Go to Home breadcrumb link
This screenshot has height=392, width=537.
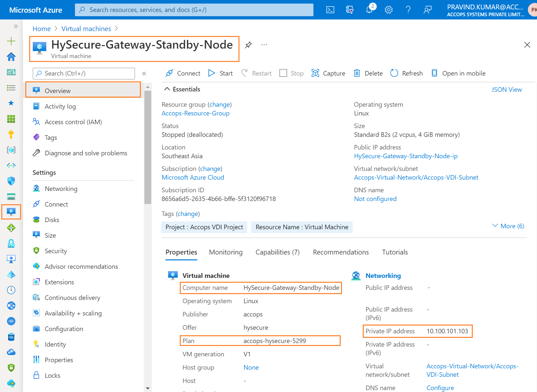pos(42,29)
